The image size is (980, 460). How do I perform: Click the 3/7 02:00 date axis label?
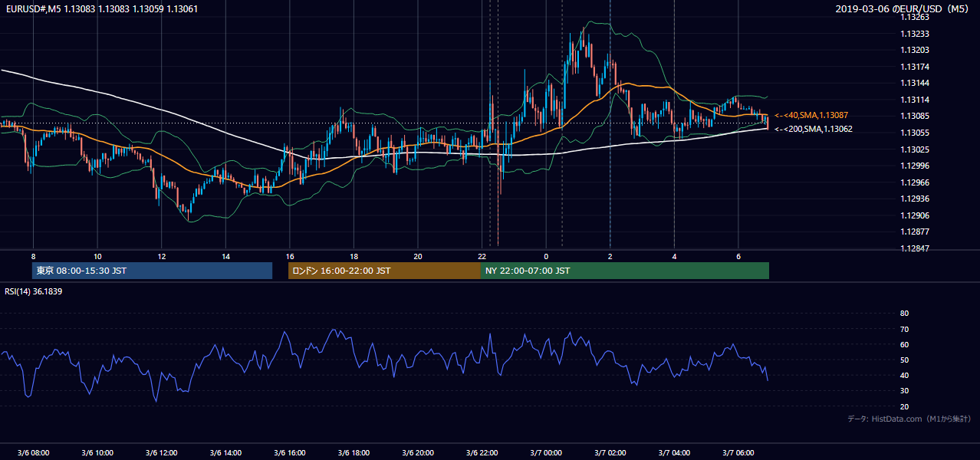point(610,453)
